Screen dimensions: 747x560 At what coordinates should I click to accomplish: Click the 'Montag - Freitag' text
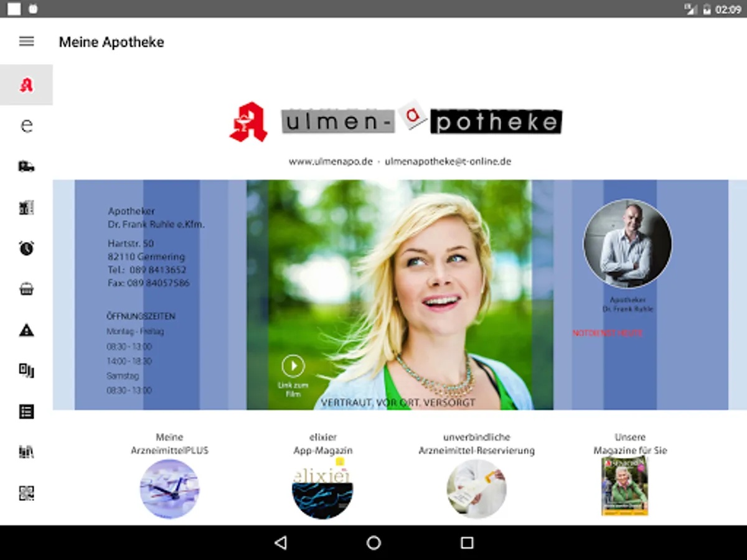point(135,332)
